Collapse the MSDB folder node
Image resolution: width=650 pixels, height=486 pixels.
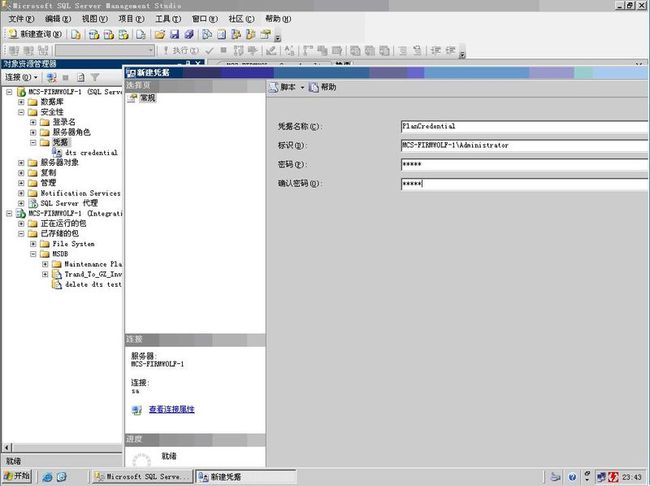[33, 254]
